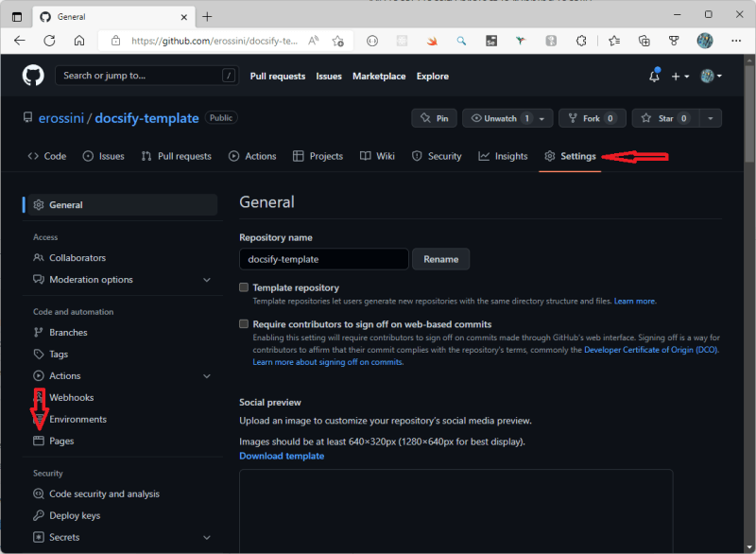Switch to the Projects tab
This screenshot has width=756, height=554.
coord(318,156)
